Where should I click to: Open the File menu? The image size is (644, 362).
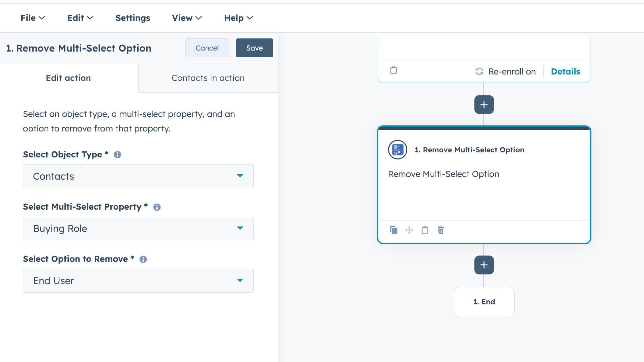pyautogui.click(x=32, y=18)
